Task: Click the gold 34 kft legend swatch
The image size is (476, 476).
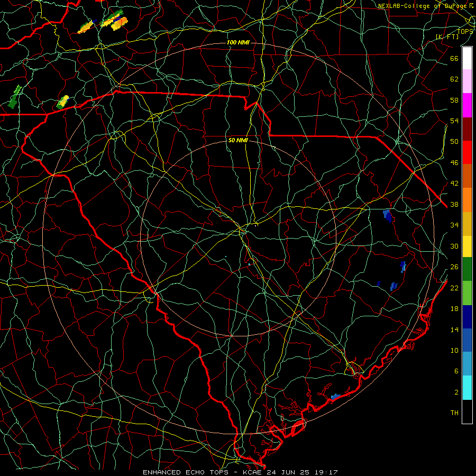Action: coord(467,224)
